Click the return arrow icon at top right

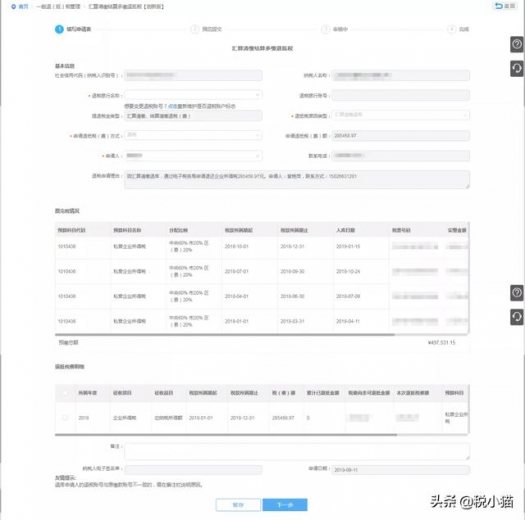point(499,6)
